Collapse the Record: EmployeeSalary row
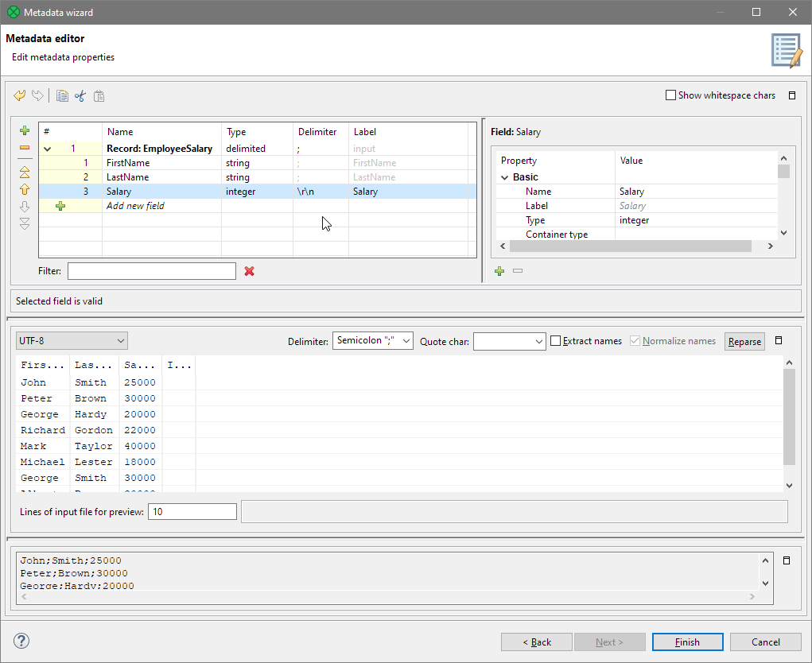812x663 pixels. click(47, 149)
